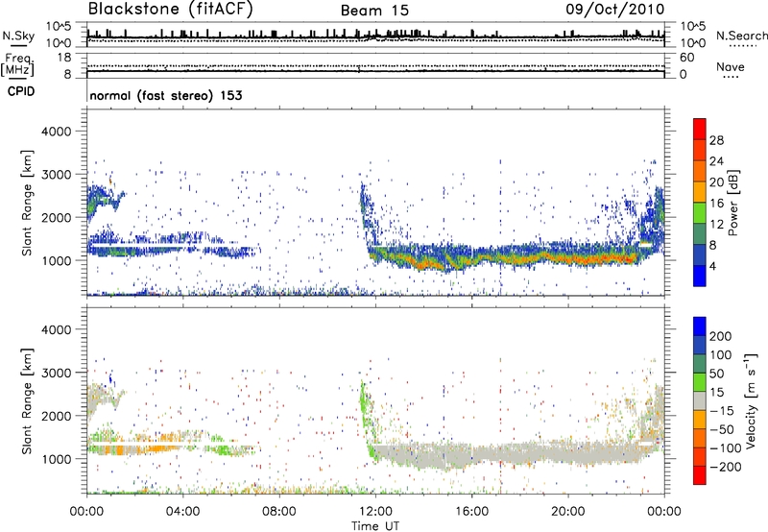Click the '4000' tick on power panel axis
The height and width of the screenshot is (532, 768).
[x=56, y=132]
